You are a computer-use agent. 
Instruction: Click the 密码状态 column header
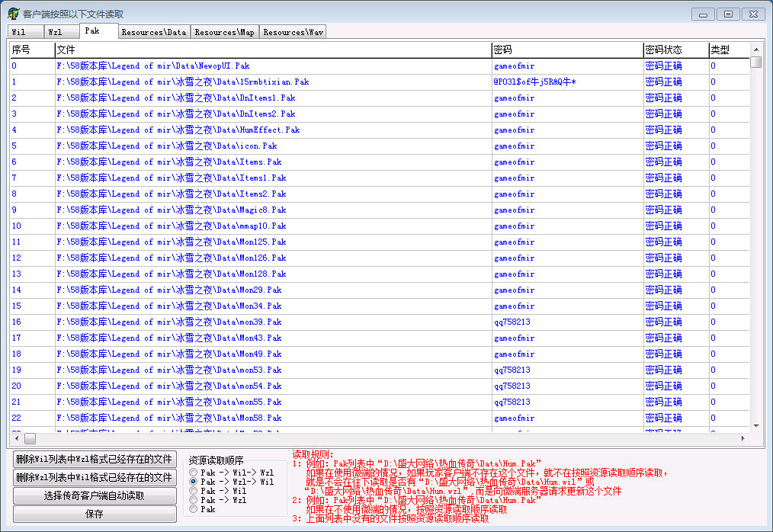click(676, 50)
